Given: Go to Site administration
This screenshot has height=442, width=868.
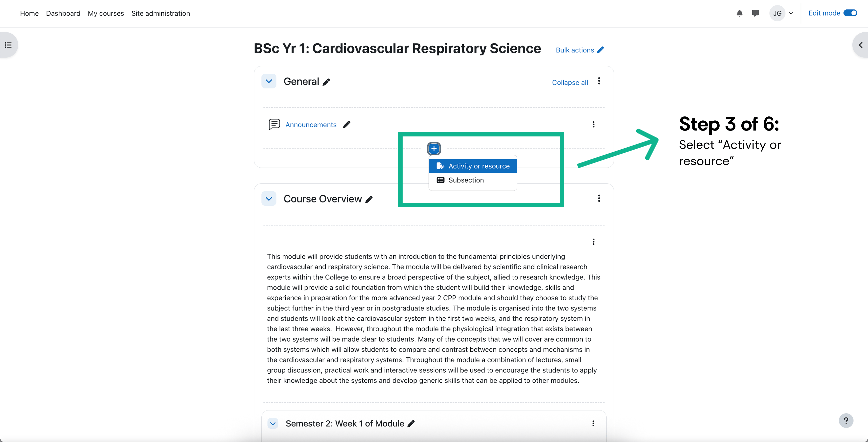Looking at the screenshot, I should tap(160, 13).
